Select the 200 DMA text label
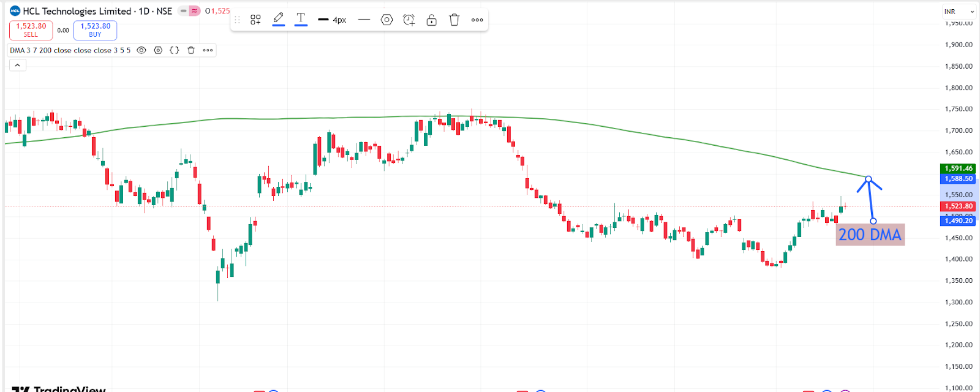This screenshot has width=980, height=392. pyautogui.click(x=870, y=235)
